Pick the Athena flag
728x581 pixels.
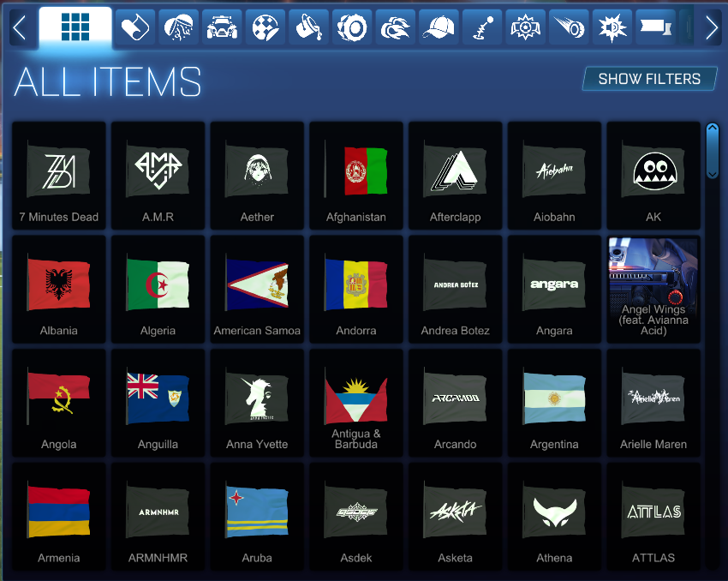(554, 517)
